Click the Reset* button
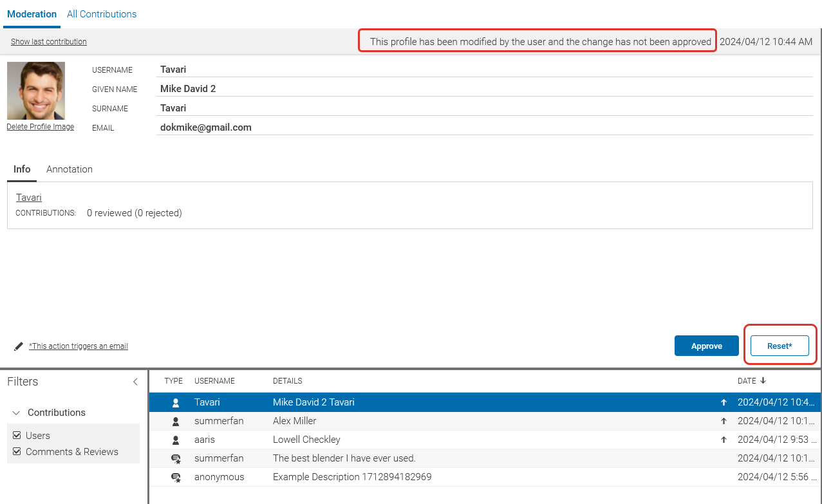822x504 pixels. (779, 346)
